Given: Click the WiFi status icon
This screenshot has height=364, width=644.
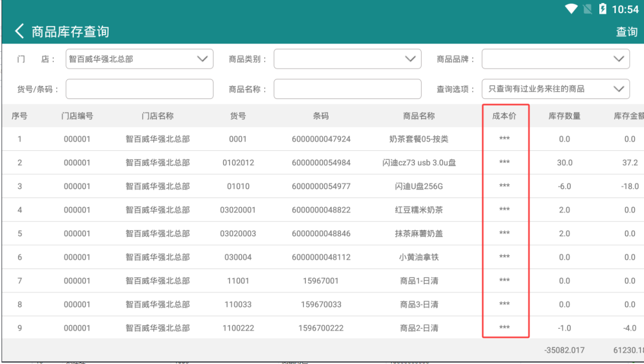Looking at the screenshot, I should pos(571,8).
